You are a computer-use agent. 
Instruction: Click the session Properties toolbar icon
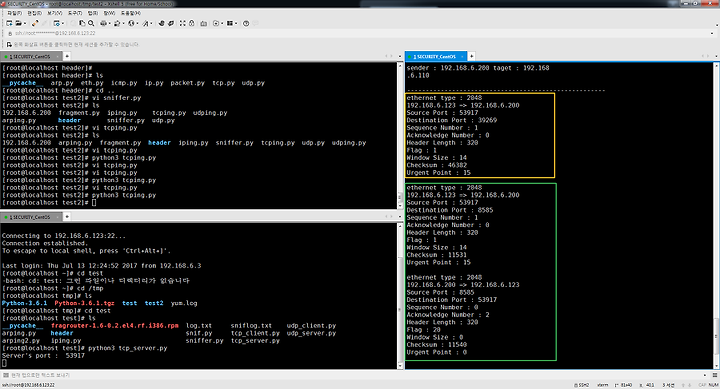tap(56, 23)
